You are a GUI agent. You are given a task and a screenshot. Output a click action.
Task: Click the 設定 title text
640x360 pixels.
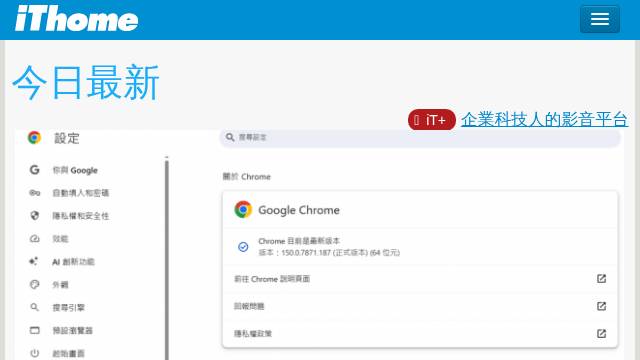click(67, 138)
